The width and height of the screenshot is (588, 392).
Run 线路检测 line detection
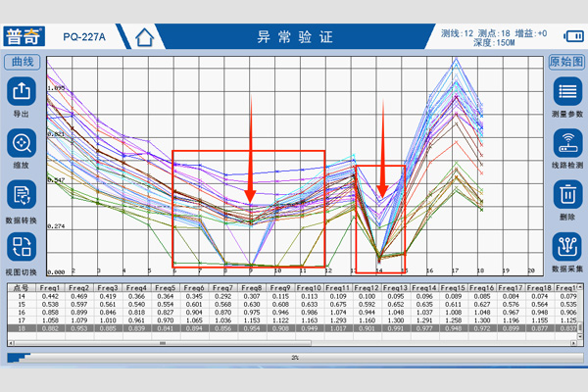[566, 144]
